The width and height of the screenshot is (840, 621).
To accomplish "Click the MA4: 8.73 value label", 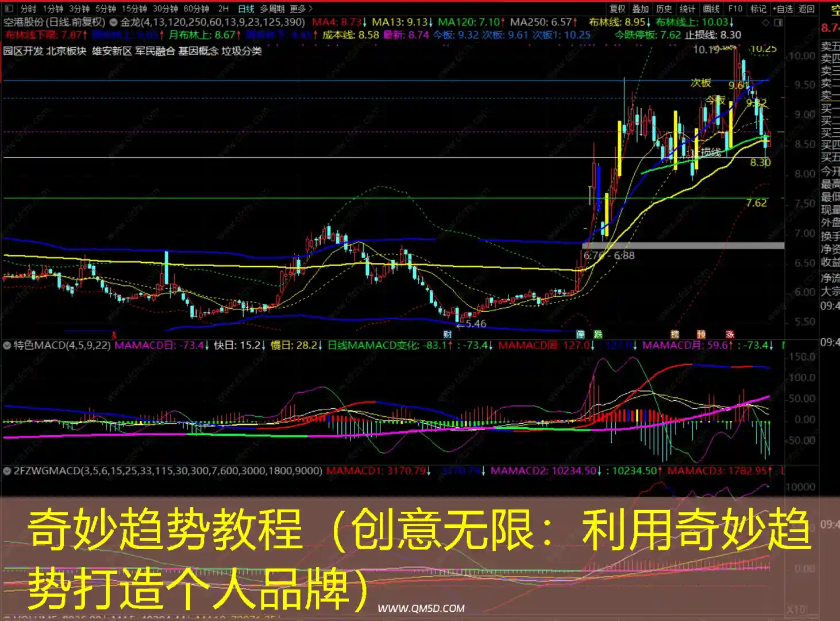I will 339,22.
